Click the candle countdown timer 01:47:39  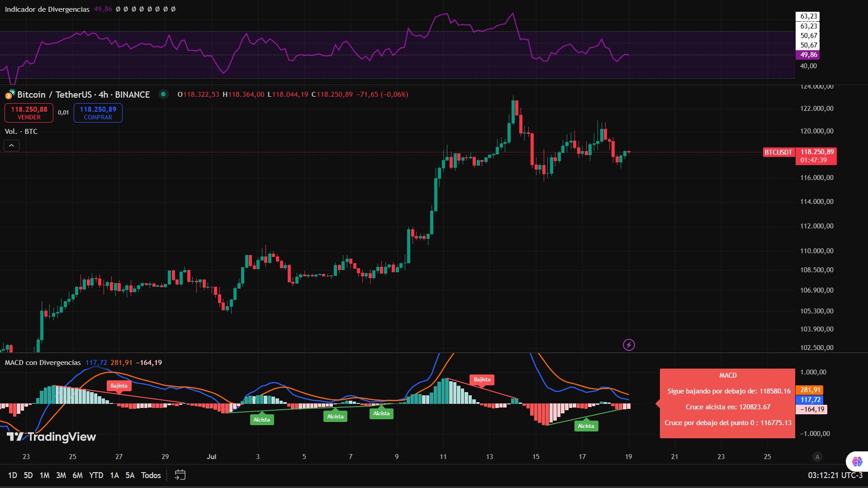pos(813,160)
